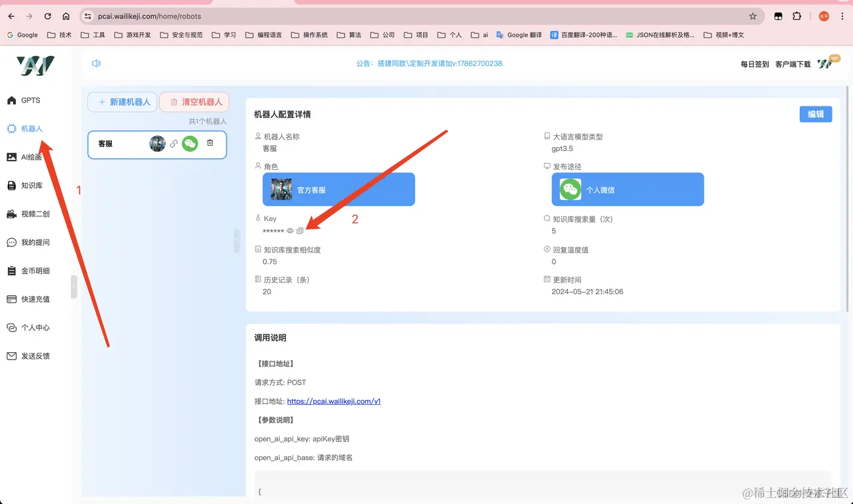Select GPTS in the left sidebar
The image size is (853, 504).
30,100
